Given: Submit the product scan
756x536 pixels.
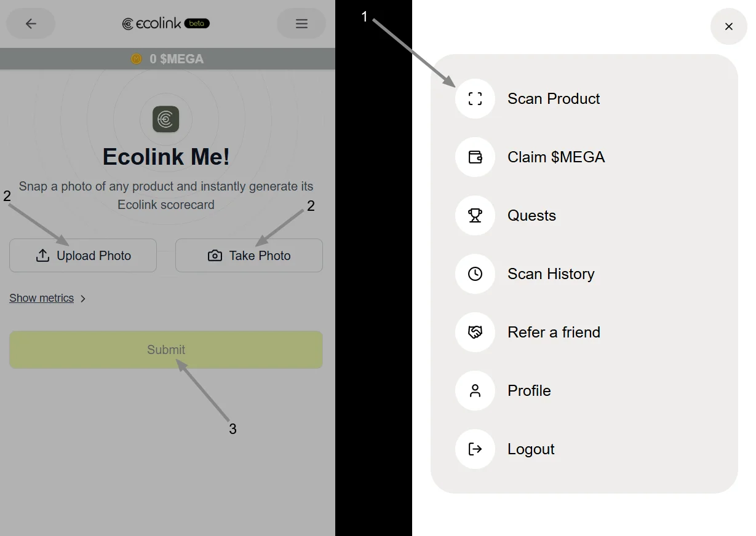Looking at the screenshot, I should pyautogui.click(x=166, y=350).
